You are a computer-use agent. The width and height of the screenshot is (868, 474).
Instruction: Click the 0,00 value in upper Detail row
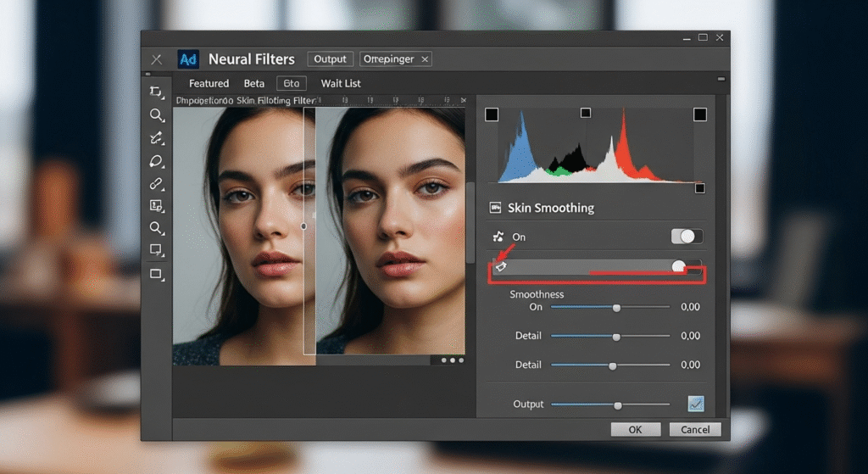tap(690, 336)
